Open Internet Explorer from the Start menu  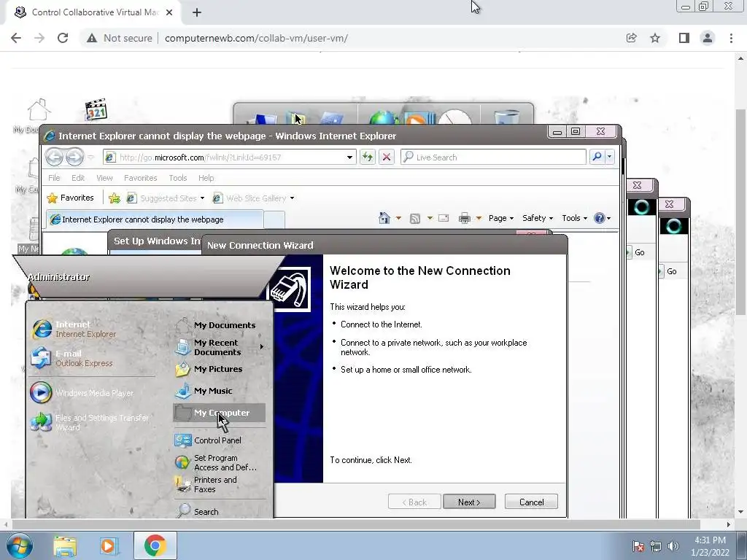pos(74,329)
